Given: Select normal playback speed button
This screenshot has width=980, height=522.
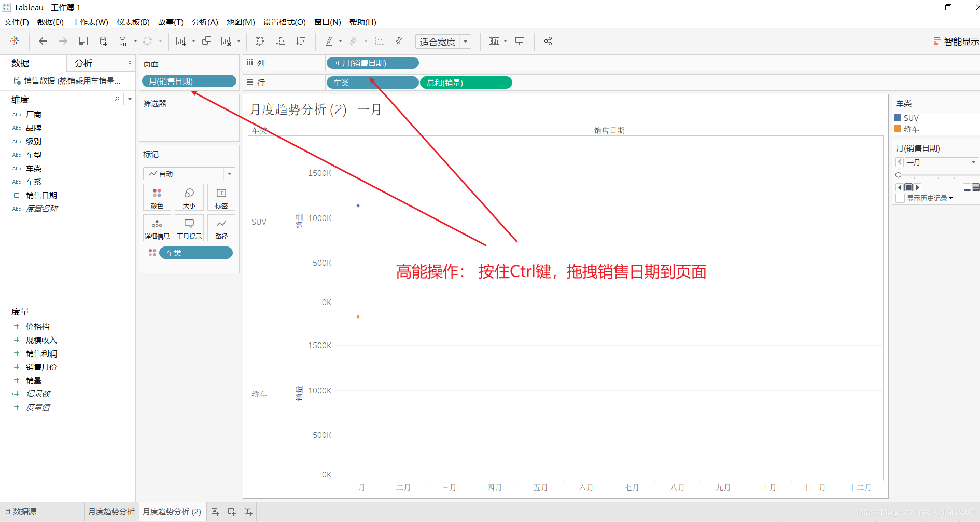Looking at the screenshot, I should pyautogui.click(x=976, y=188).
